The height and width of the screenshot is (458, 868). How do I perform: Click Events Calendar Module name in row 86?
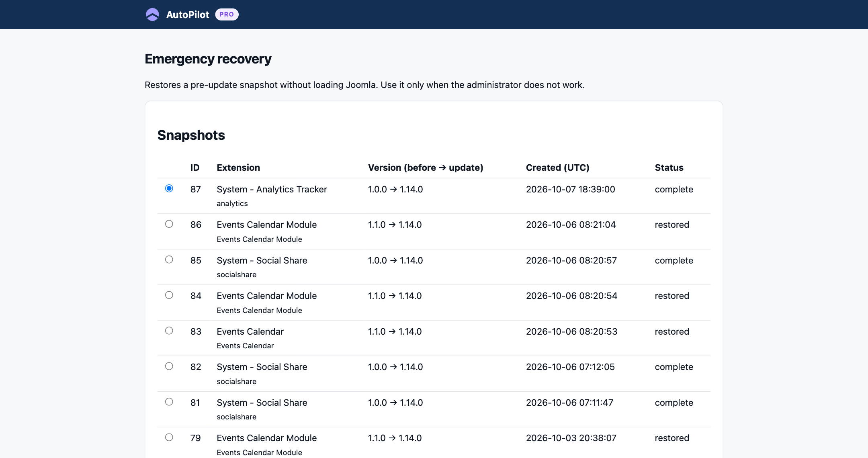[267, 225]
